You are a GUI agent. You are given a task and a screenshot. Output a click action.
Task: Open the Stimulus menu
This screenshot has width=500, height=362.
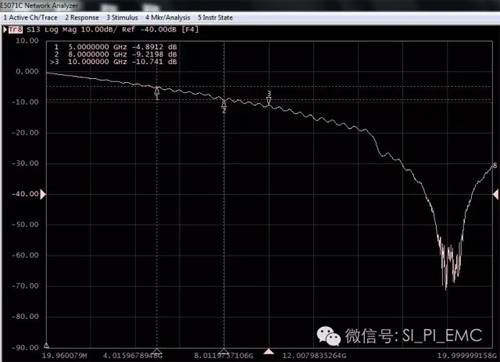pos(122,18)
